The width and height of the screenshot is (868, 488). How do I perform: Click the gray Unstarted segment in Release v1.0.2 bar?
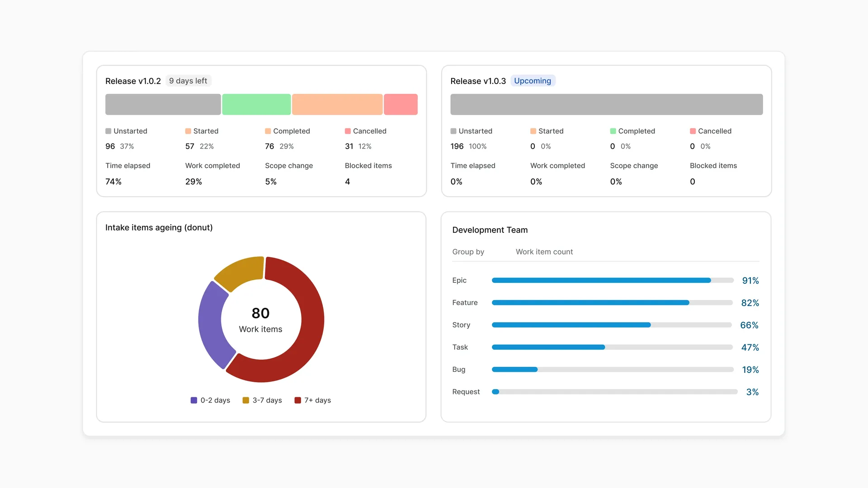tap(163, 104)
